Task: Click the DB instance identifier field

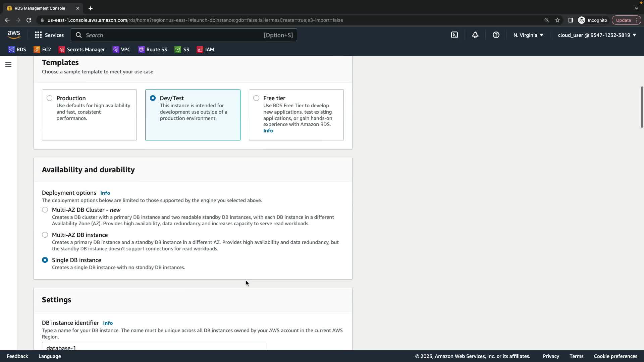Action: click(x=154, y=347)
